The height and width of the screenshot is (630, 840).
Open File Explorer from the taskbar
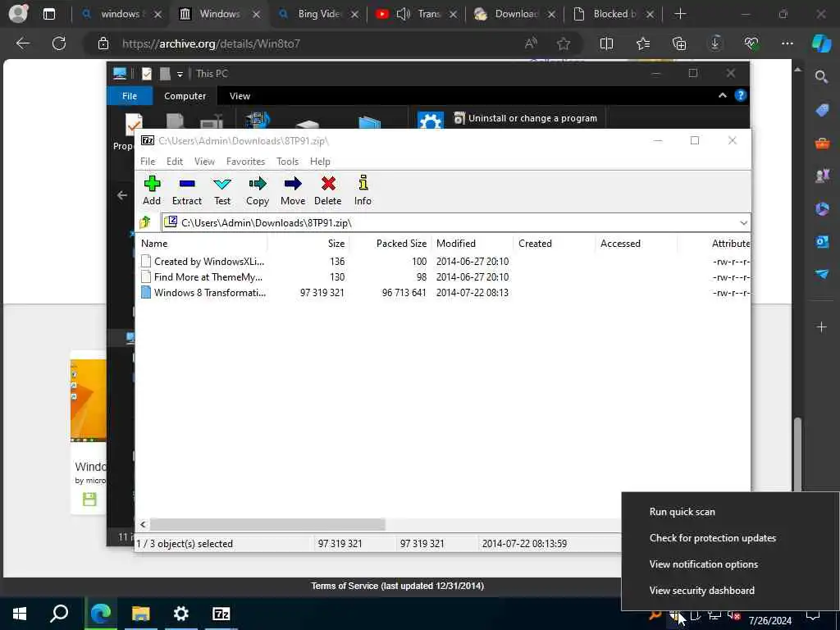pos(141,614)
